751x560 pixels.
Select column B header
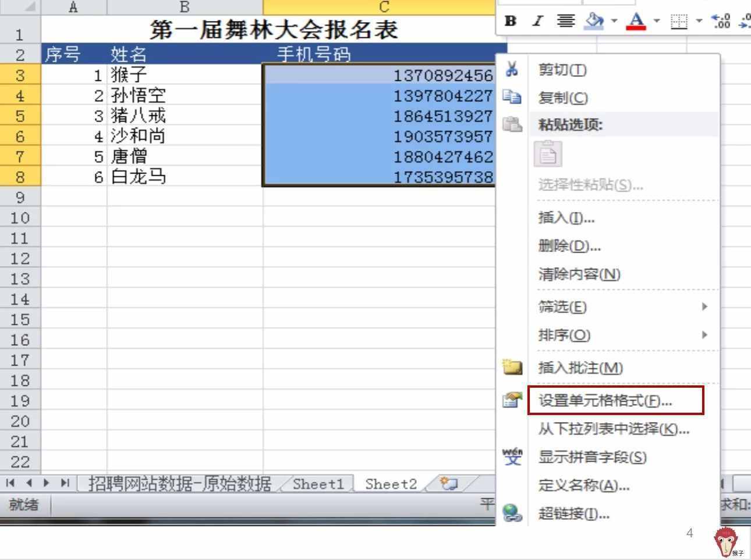click(185, 7)
